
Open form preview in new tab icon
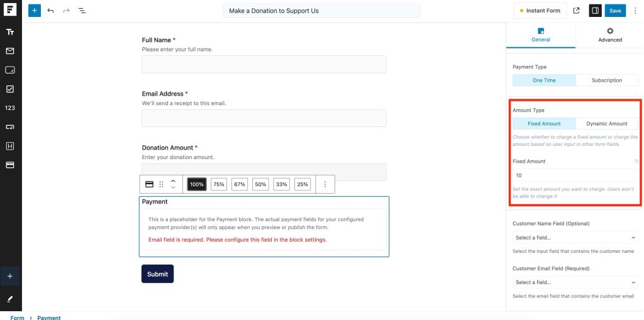click(577, 11)
